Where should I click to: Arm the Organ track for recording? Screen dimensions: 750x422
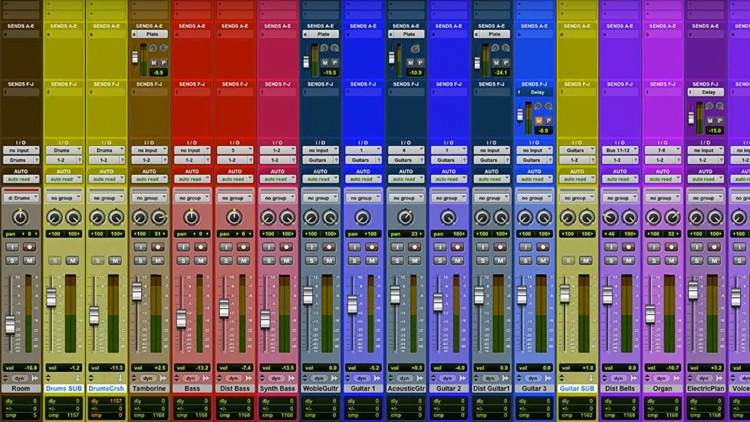[x=671, y=247]
